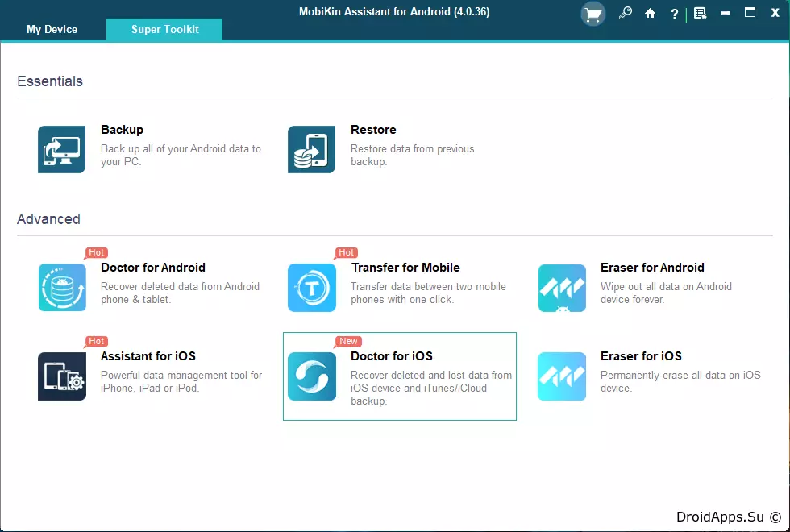790x532 pixels.
Task: Maximize the MobiKin window
Action: [750, 13]
